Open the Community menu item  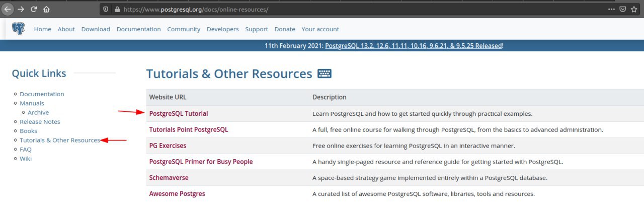pos(184,29)
